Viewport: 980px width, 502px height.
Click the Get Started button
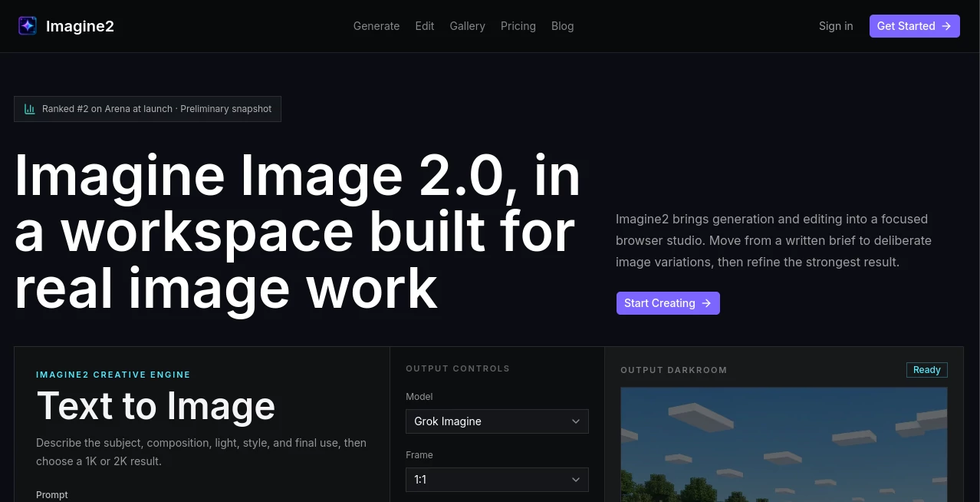coord(914,26)
